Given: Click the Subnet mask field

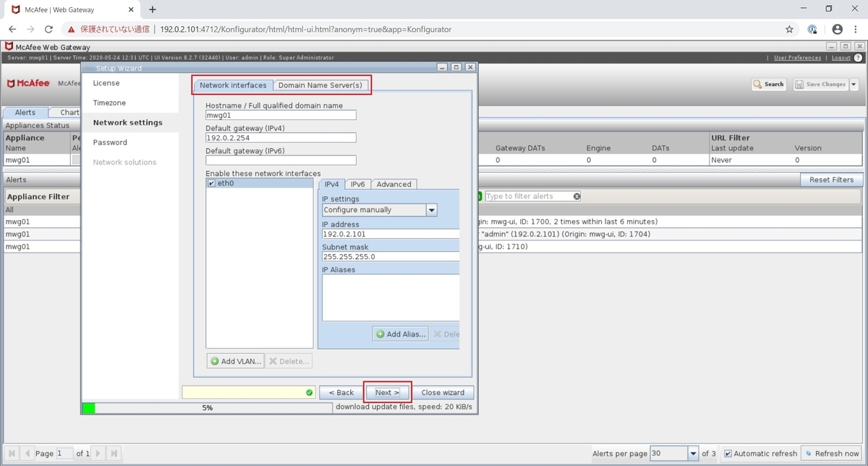Looking at the screenshot, I should point(391,256).
